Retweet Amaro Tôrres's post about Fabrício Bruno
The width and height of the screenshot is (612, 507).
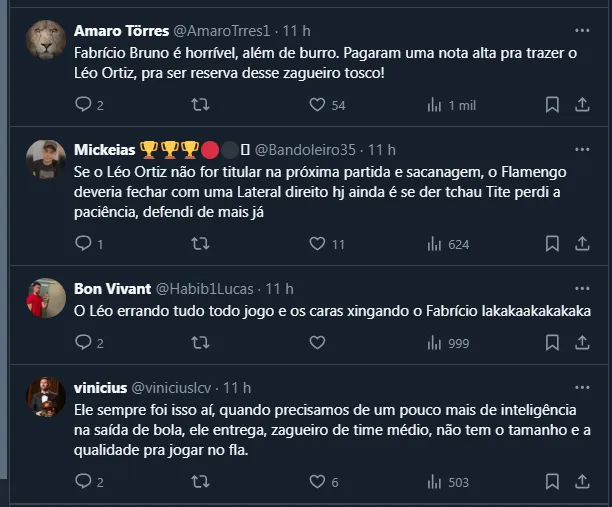pos(199,105)
